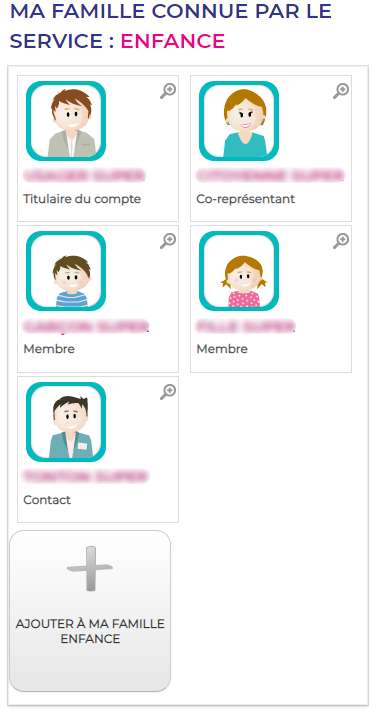Click magnifier icon on boy Membre card
The height and width of the screenshot is (709, 374).
pos(168,241)
